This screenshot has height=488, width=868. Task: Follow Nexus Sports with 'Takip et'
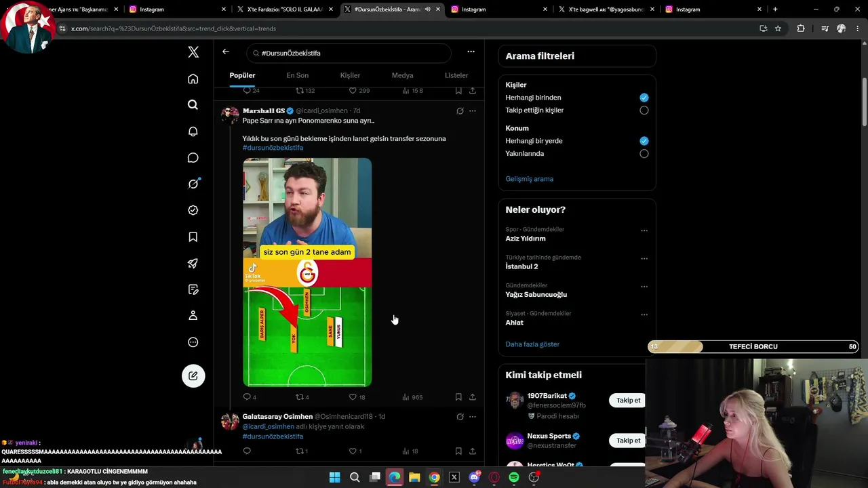click(x=628, y=441)
